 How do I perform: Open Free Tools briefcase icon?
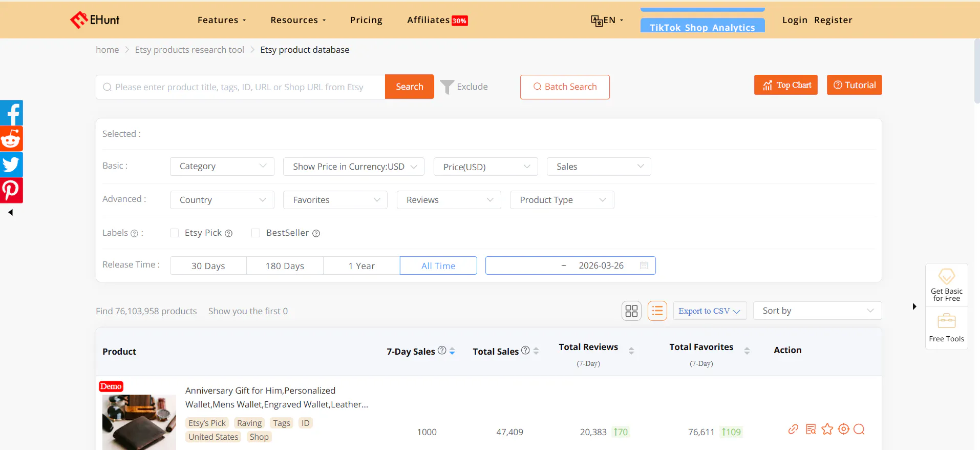tap(946, 321)
